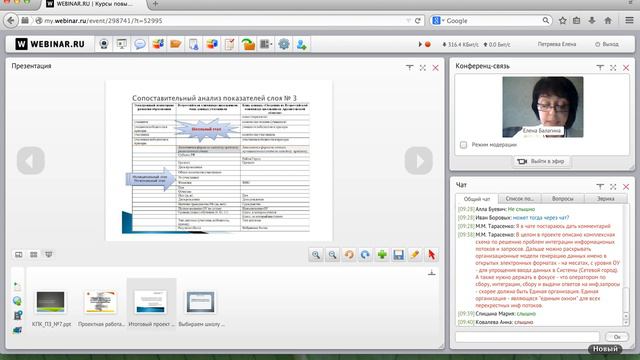Send chat message with Ок button

pos(617,337)
